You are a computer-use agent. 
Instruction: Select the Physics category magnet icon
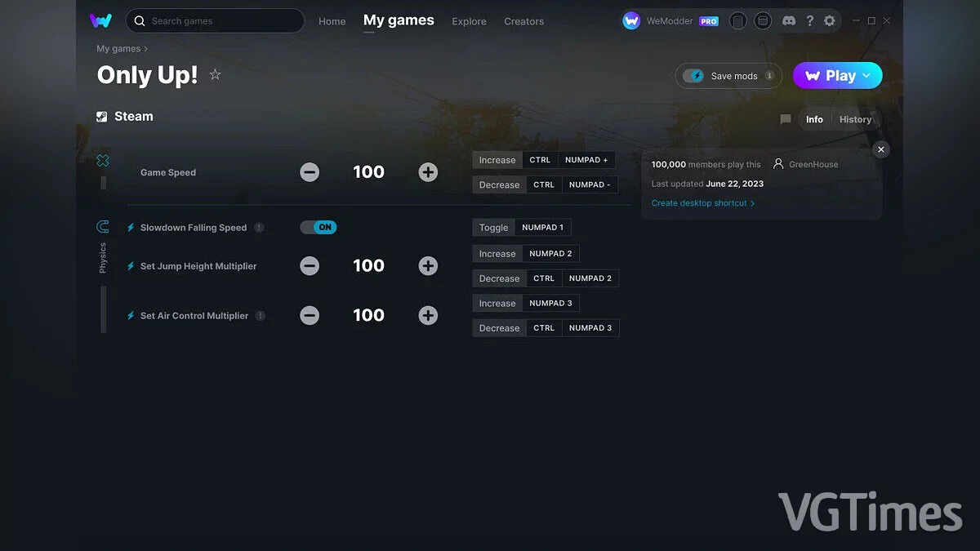pos(103,227)
